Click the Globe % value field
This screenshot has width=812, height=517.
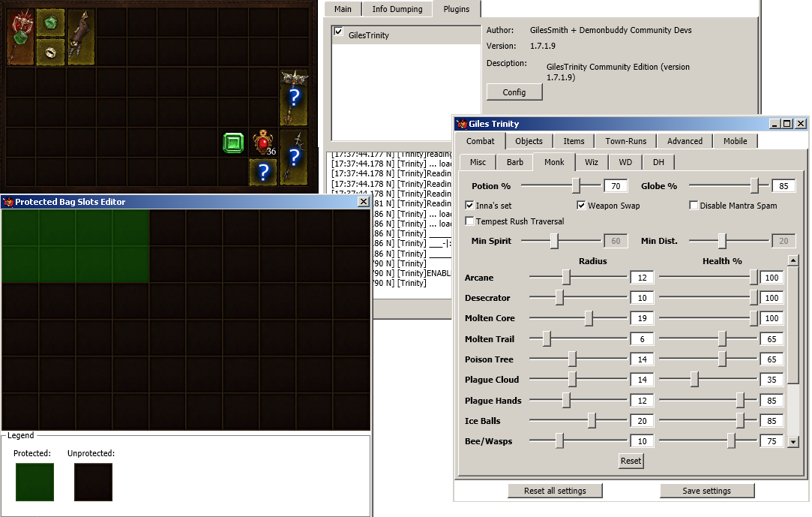[784, 186]
